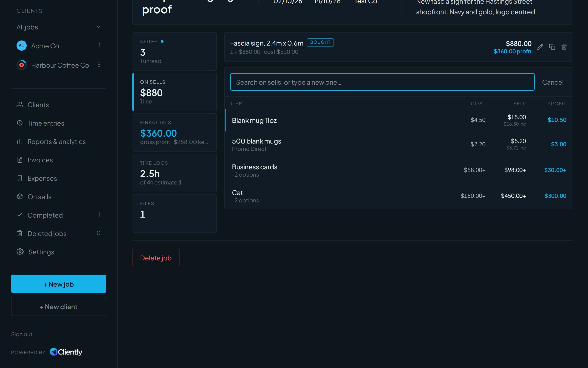Select the Blank mug 11oz row
The image size is (588, 368).
[399, 120]
